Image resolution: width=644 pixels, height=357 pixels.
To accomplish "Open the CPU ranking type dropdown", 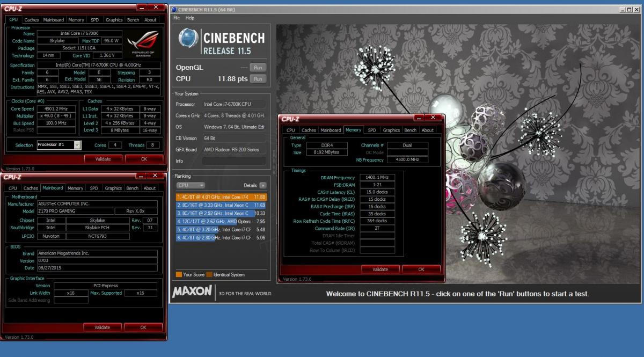I will pos(191,185).
